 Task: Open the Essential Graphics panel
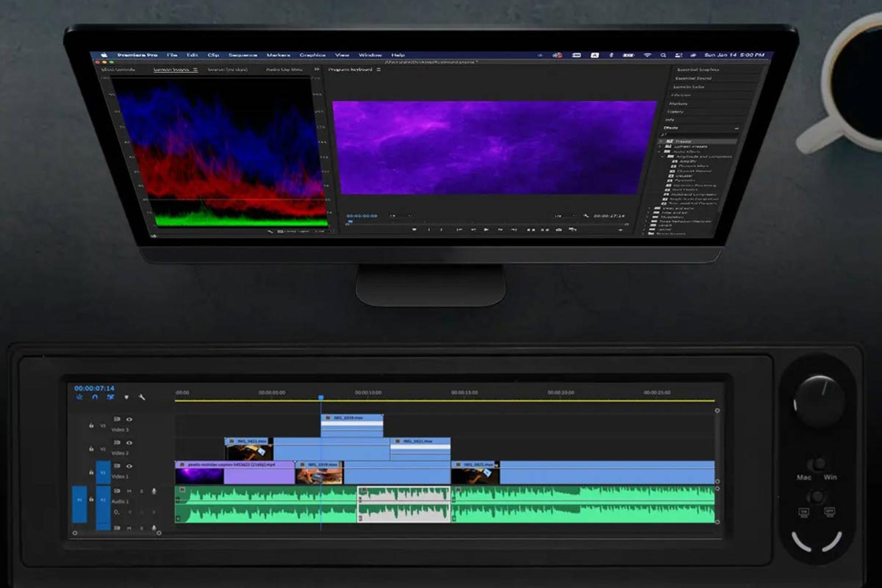click(x=698, y=70)
